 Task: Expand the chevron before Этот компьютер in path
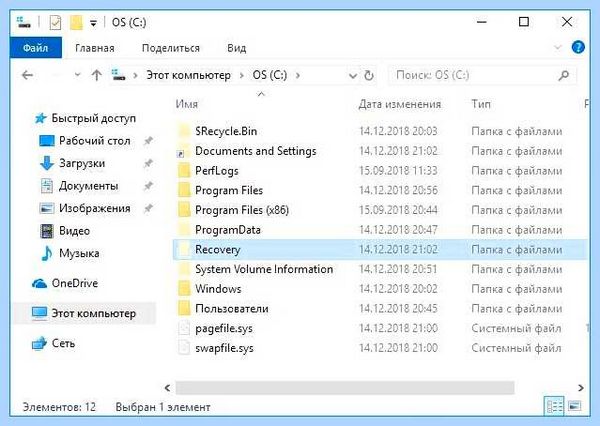pos(135,75)
